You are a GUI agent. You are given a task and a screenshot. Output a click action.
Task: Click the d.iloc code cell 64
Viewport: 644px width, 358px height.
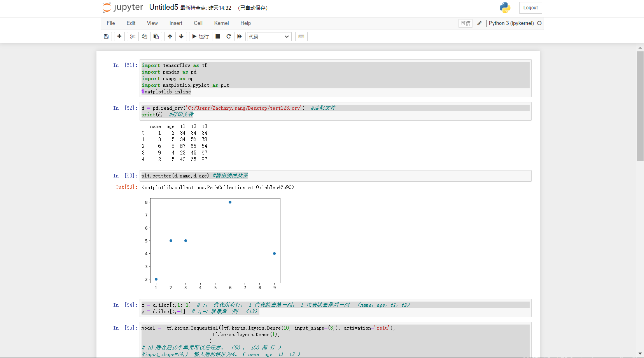pyautogui.click(x=336, y=308)
